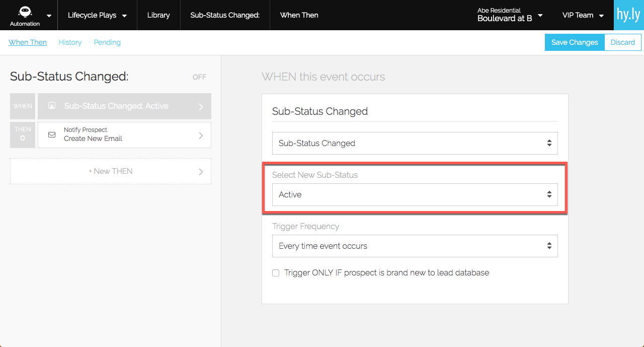Open the Trigger Frequency dropdown
644x347 pixels.
pos(415,246)
